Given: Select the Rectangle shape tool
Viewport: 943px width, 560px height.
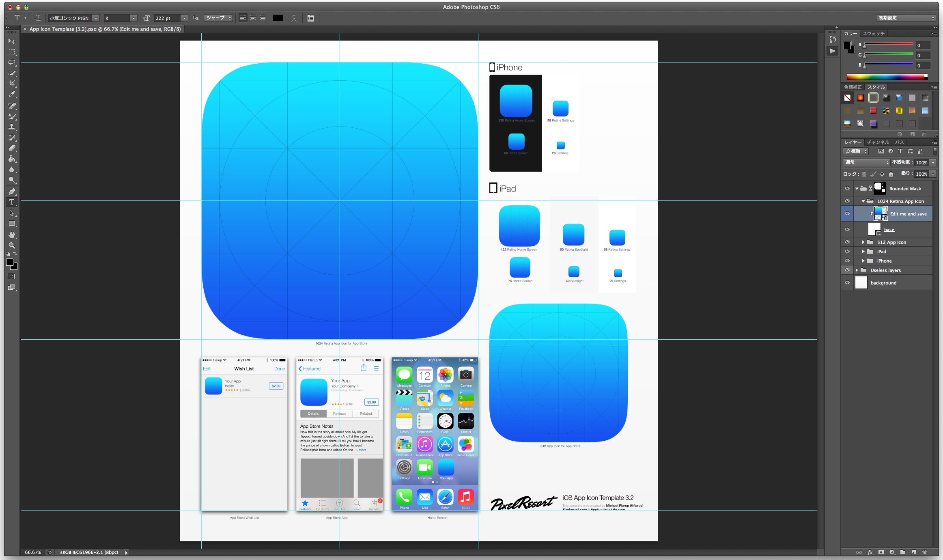Looking at the screenshot, I should (12, 223).
